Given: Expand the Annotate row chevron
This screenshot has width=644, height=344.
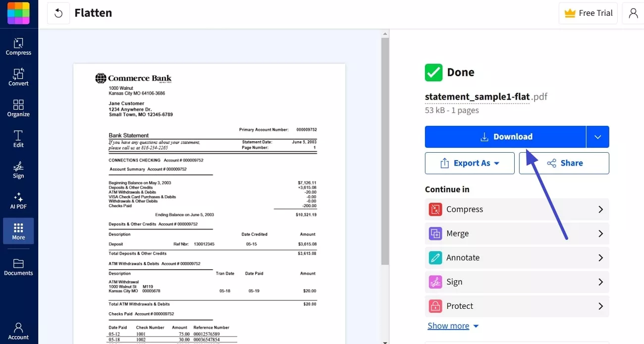Looking at the screenshot, I should [x=600, y=258].
